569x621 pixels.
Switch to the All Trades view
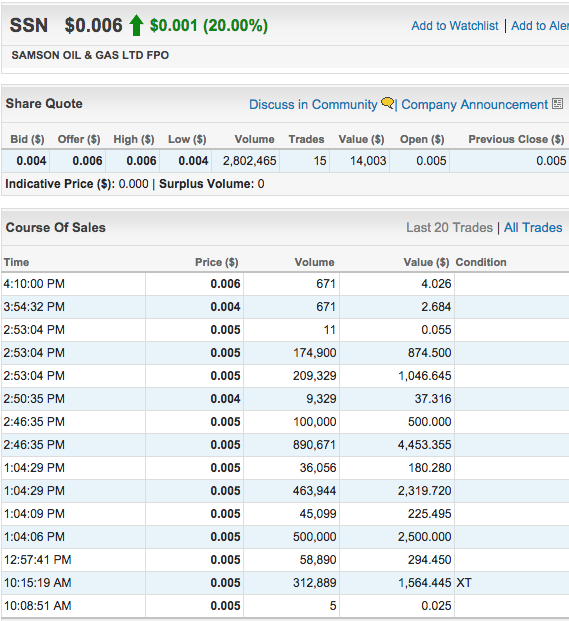coord(533,228)
